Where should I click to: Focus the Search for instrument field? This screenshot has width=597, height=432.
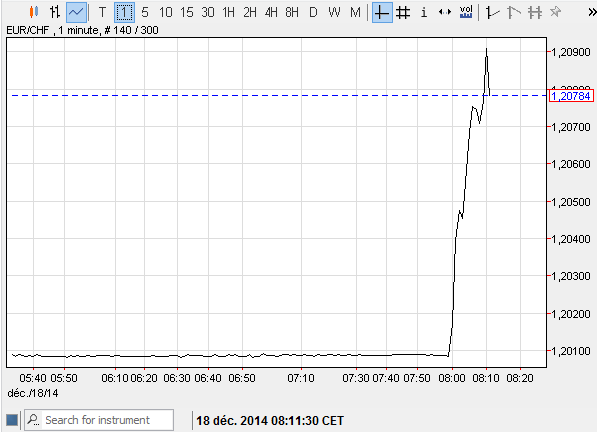tap(99, 420)
